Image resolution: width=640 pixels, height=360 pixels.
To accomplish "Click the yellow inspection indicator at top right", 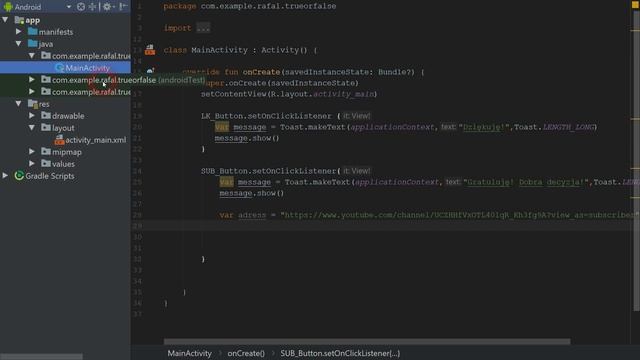I will pyautogui.click(x=635, y=5).
